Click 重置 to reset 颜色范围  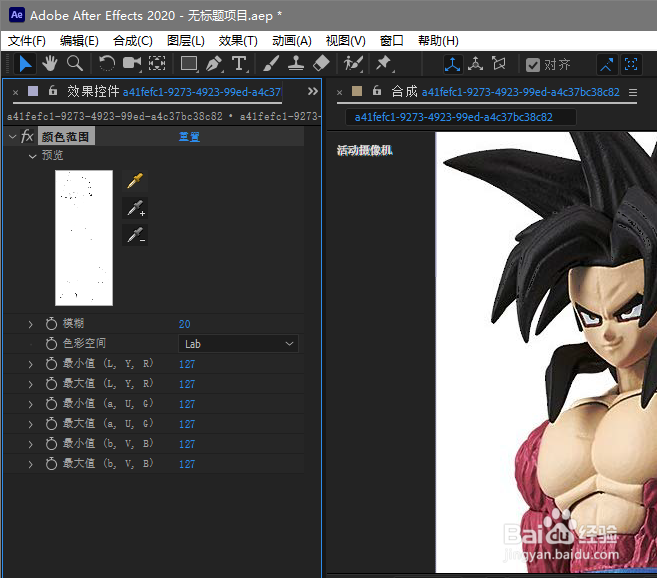[189, 137]
